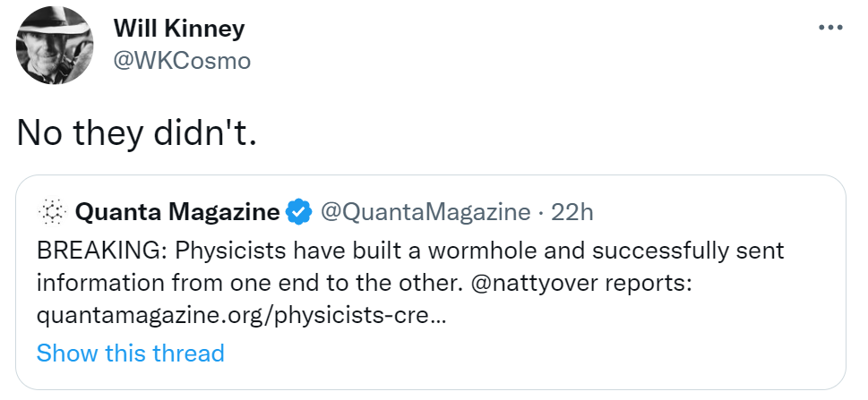Open the Will Kinney display name link
The width and height of the screenshot is (868, 400).
coord(178,29)
